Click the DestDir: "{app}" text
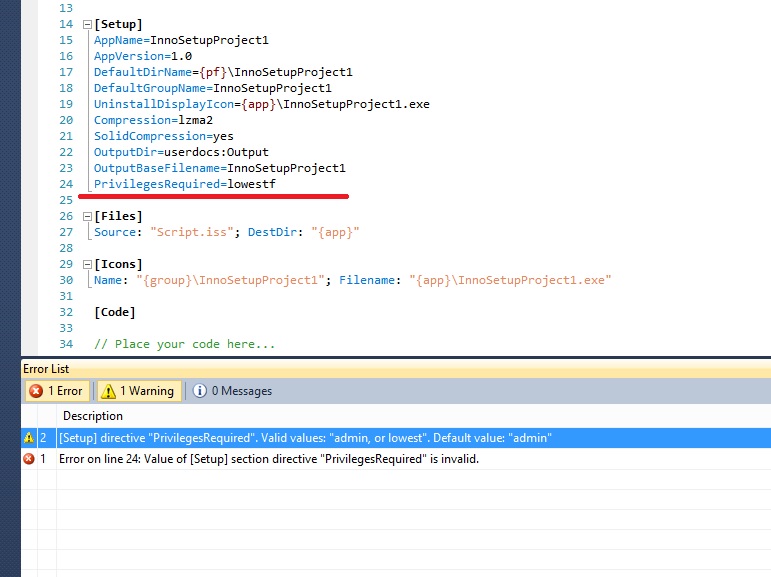 (303, 232)
